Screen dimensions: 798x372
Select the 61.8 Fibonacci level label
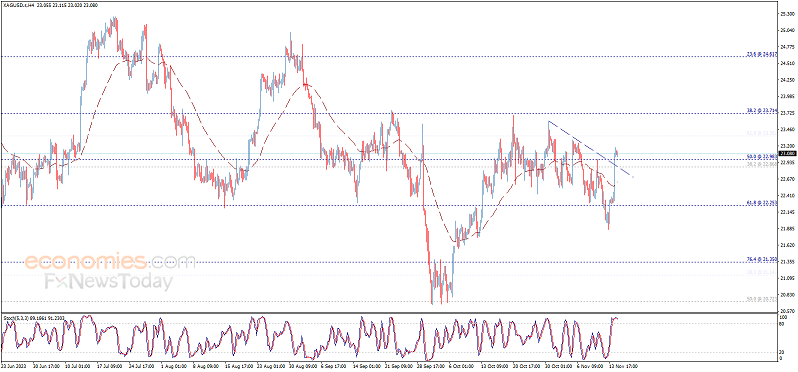tap(761, 203)
